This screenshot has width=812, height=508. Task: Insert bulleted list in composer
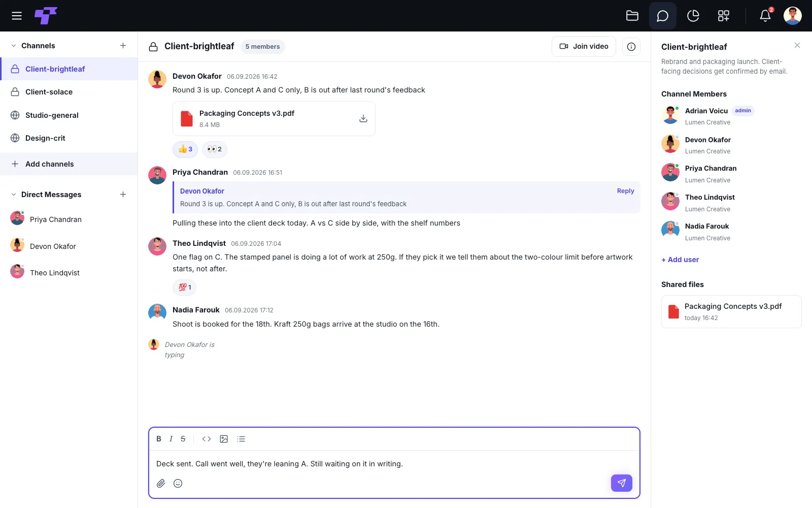coord(241,439)
